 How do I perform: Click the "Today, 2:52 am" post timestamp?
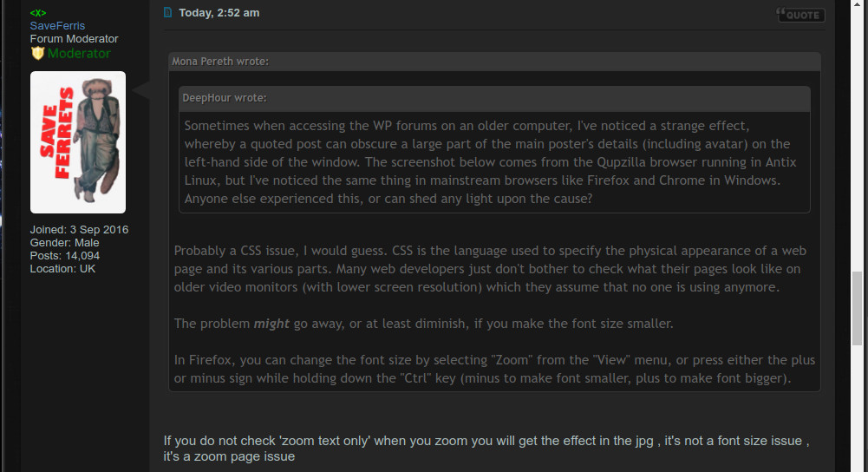[219, 13]
